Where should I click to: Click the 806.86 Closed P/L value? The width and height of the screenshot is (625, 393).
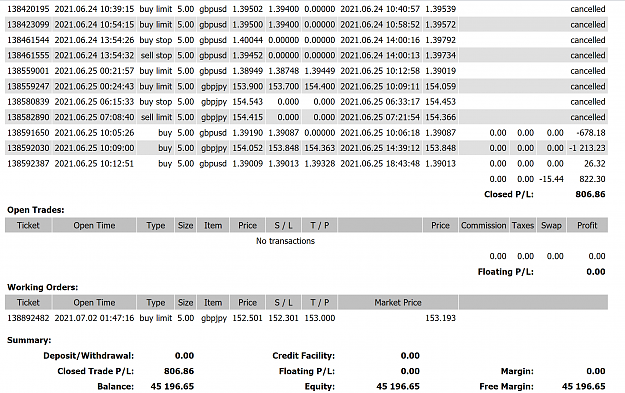tap(590, 195)
